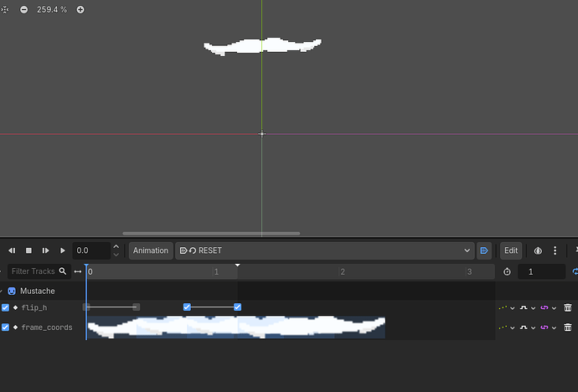This screenshot has height=392, width=578.
Task: Open frame_coords loop wrap mode dropdown
Action: click(548, 328)
